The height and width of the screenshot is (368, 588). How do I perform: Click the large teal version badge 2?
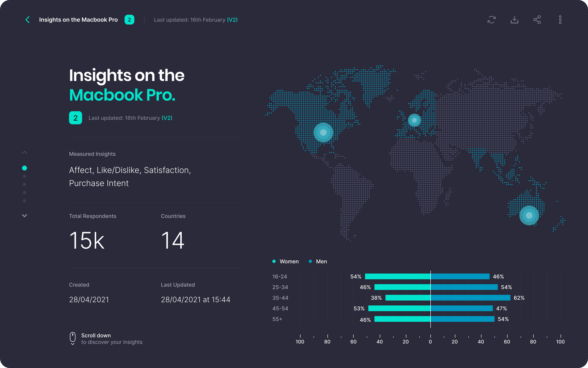click(76, 118)
